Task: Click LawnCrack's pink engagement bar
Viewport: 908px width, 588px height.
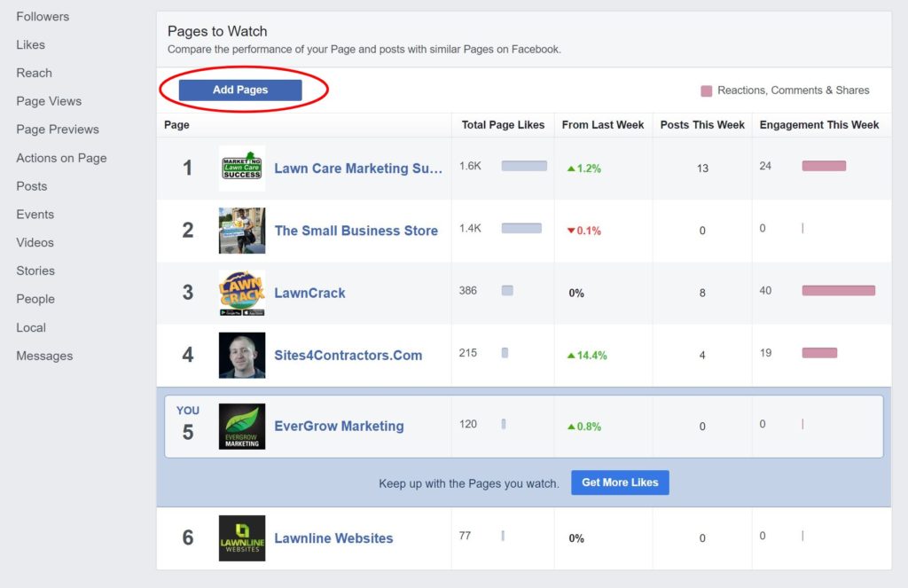Action: [x=839, y=291]
